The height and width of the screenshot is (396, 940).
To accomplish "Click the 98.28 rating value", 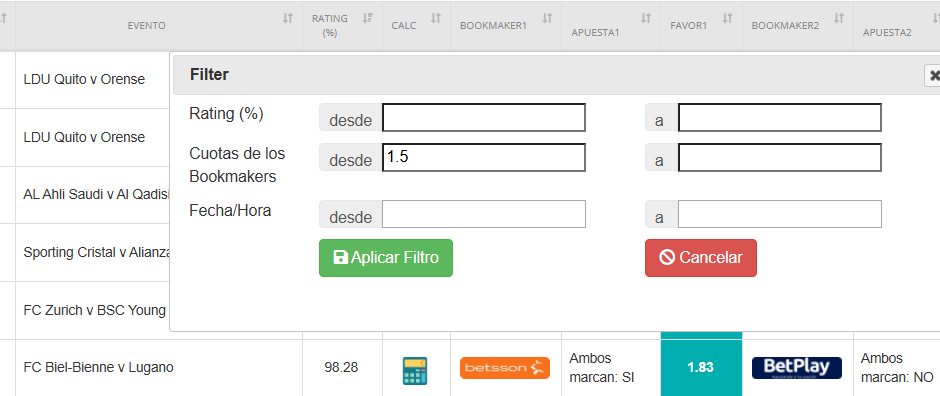I will pos(341,367).
